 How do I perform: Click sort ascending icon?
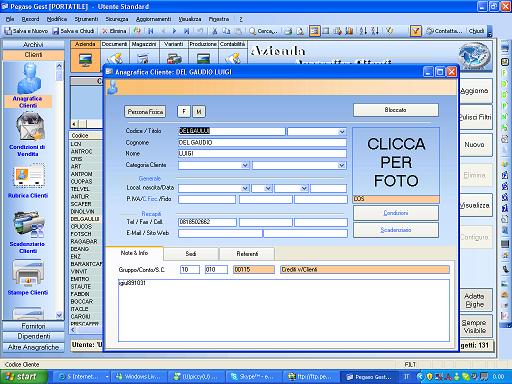pyautogui.click(x=363, y=31)
